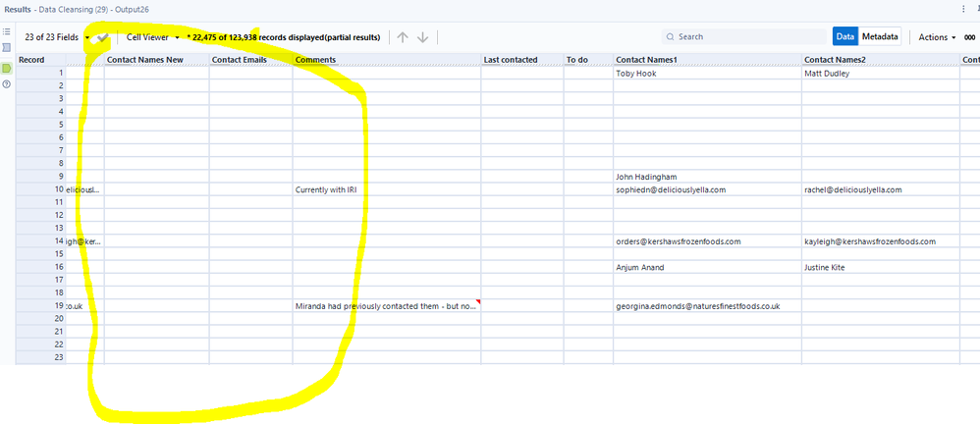Click the georgina.edmonds@naturesfinestfoods.co.uk cell

pos(707,306)
